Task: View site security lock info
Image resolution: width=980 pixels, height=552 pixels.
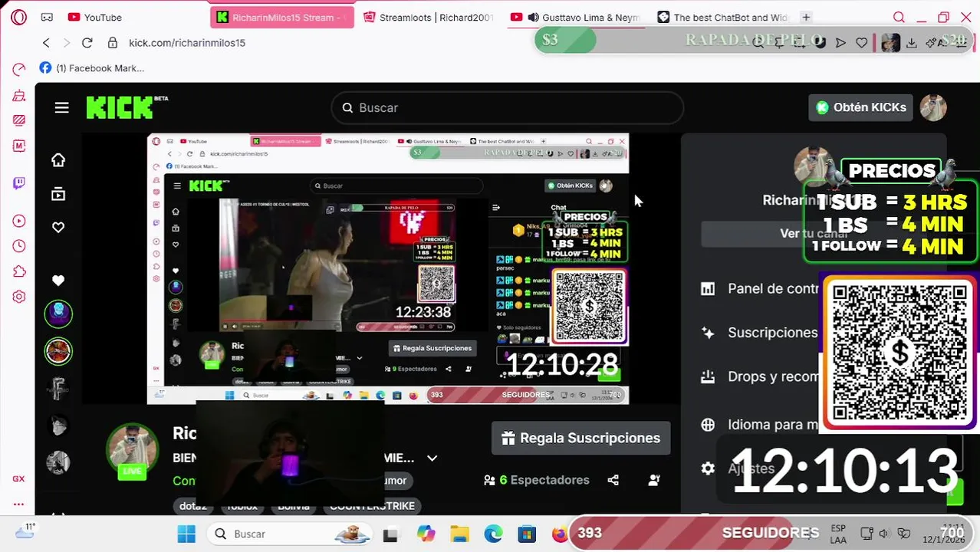Action: point(113,43)
